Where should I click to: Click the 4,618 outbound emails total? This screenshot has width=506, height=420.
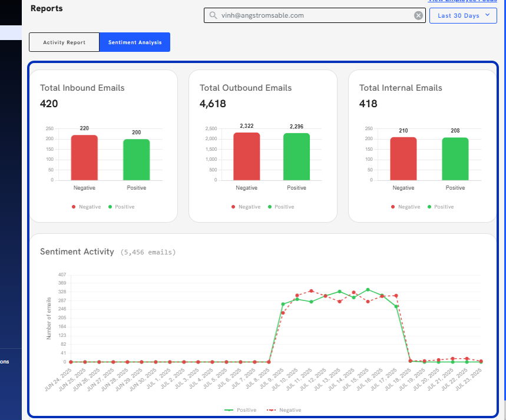pos(213,104)
